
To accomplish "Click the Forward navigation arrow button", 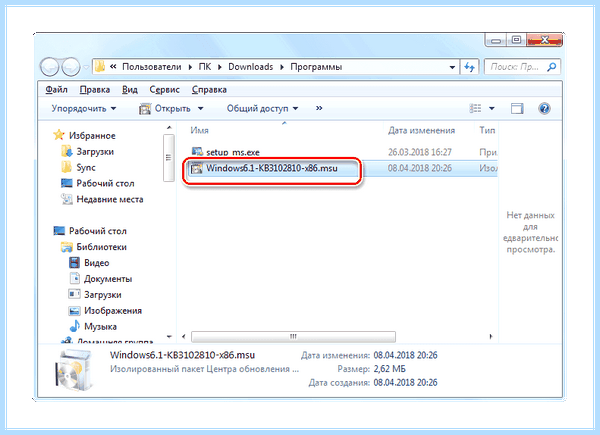I will tap(71, 67).
